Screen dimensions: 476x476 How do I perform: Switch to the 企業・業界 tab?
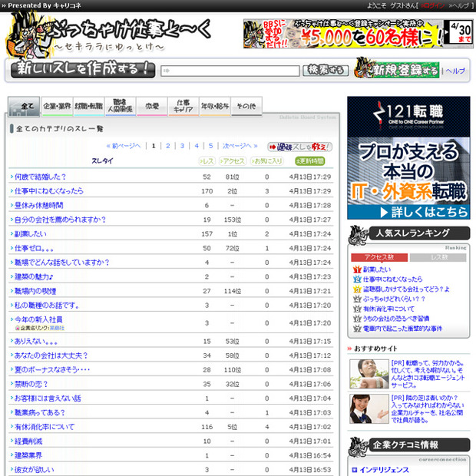(57, 107)
